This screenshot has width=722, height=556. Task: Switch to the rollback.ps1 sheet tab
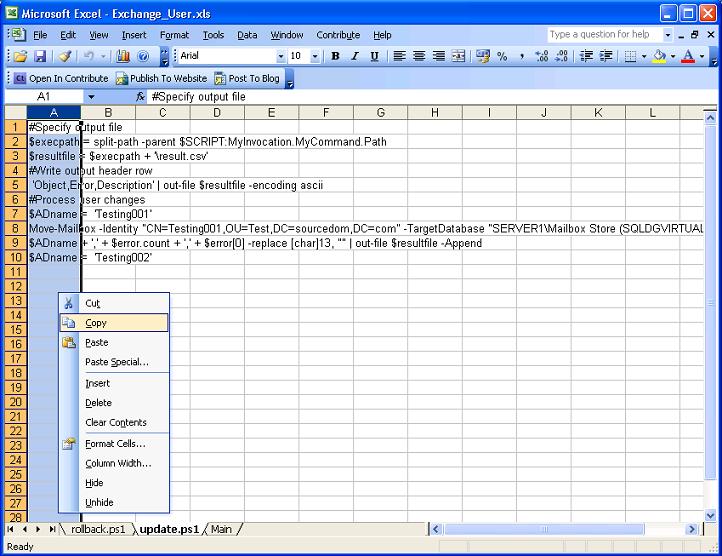tap(98, 529)
